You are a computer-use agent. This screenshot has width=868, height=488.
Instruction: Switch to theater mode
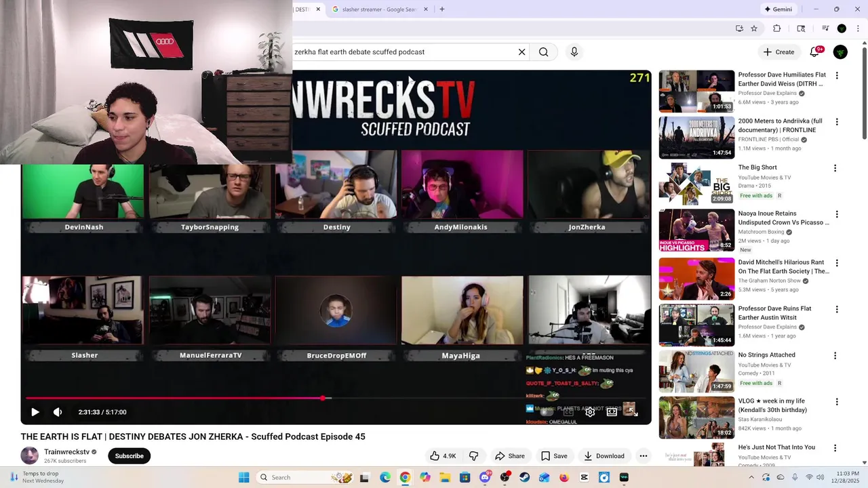pyautogui.click(x=612, y=412)
